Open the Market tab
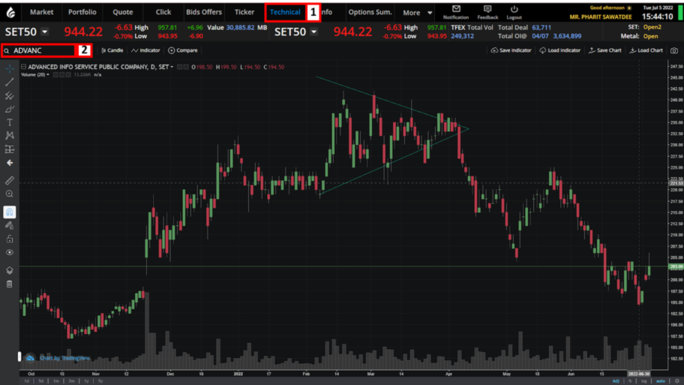 41,12
